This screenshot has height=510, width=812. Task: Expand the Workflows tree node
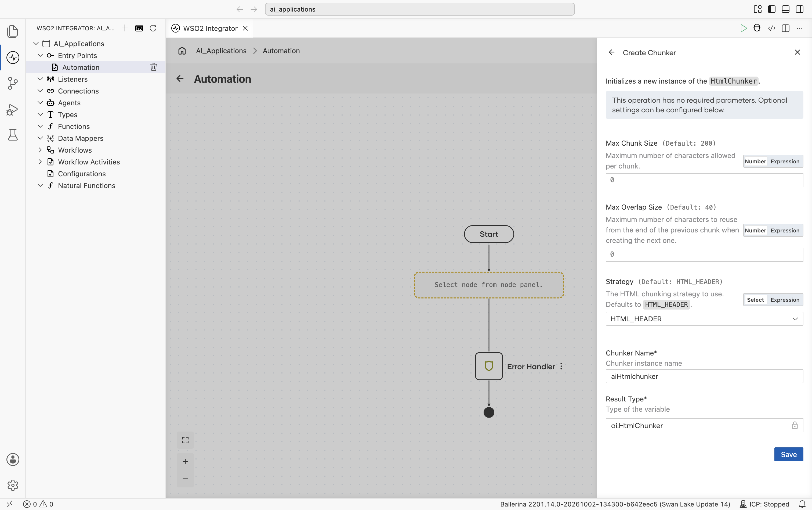pyautogui.click(x=40, y=150)
